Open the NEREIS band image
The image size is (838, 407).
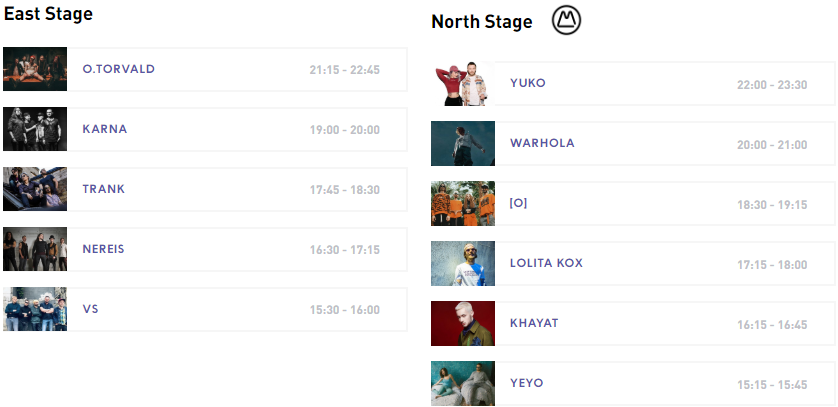(35, 249)
